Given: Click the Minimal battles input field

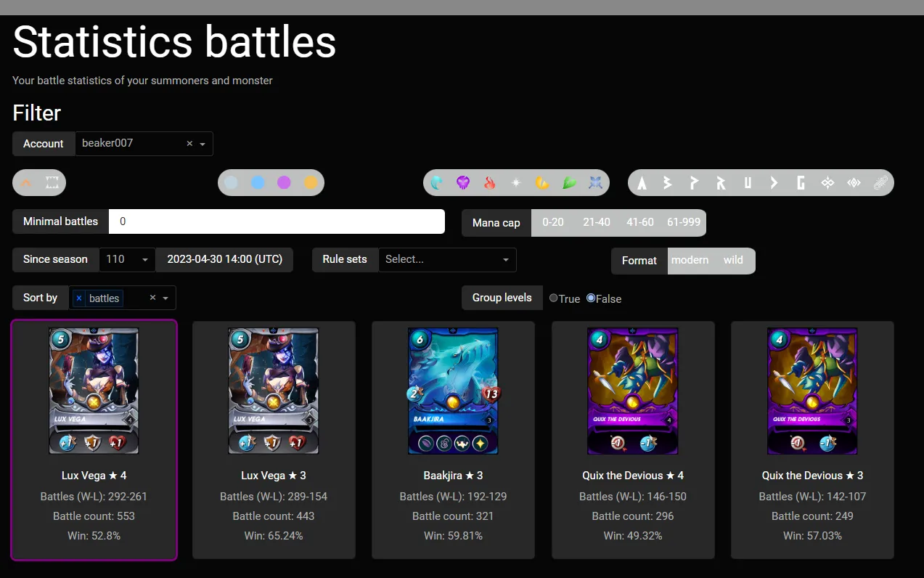Looking at the screenshot, I should [277, 221].
